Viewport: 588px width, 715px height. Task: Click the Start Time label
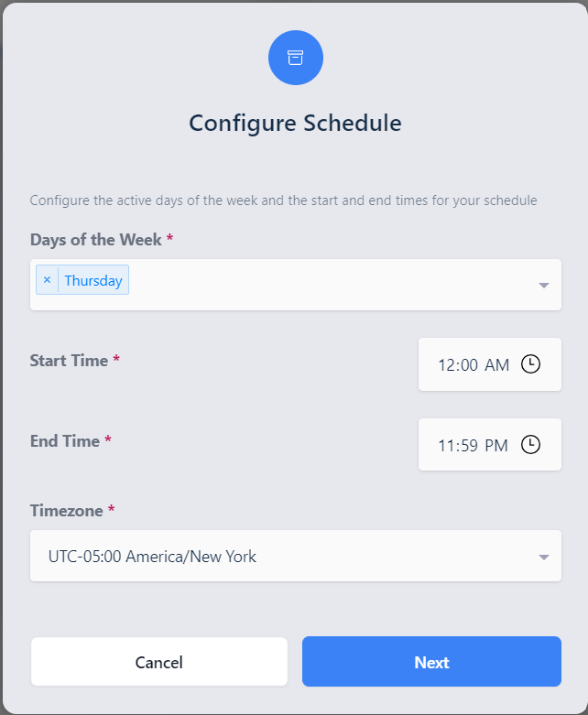pos(70,361)
